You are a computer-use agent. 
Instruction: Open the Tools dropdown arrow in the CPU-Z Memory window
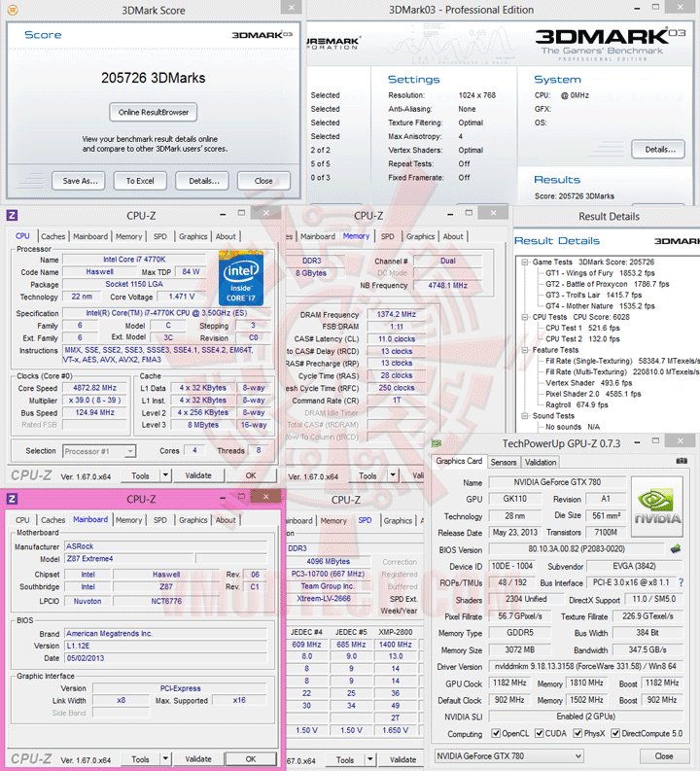393,475
